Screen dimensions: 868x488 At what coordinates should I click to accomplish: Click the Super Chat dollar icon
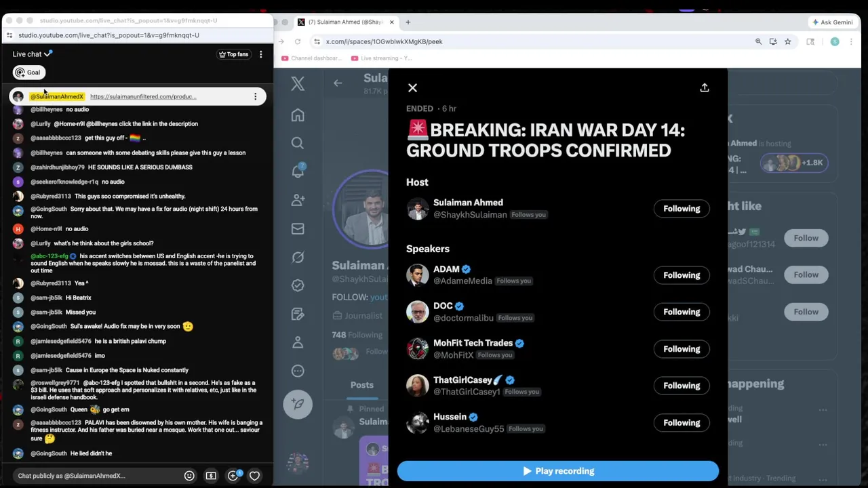(x=211, y=476)
